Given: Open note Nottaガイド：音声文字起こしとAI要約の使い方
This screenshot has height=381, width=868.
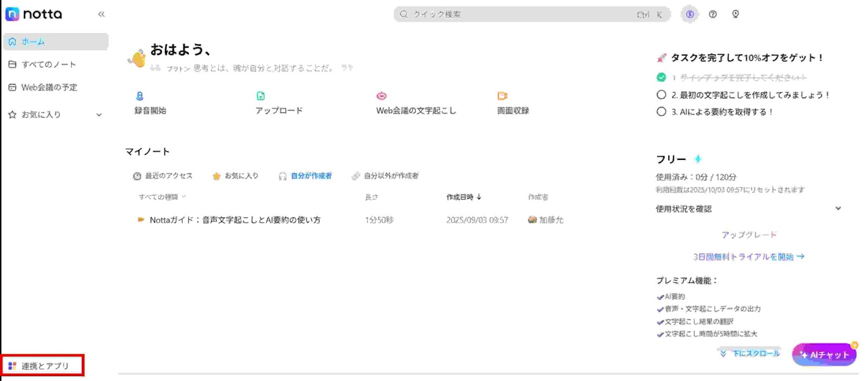Looking at the screenshot, I should point(235,220).
